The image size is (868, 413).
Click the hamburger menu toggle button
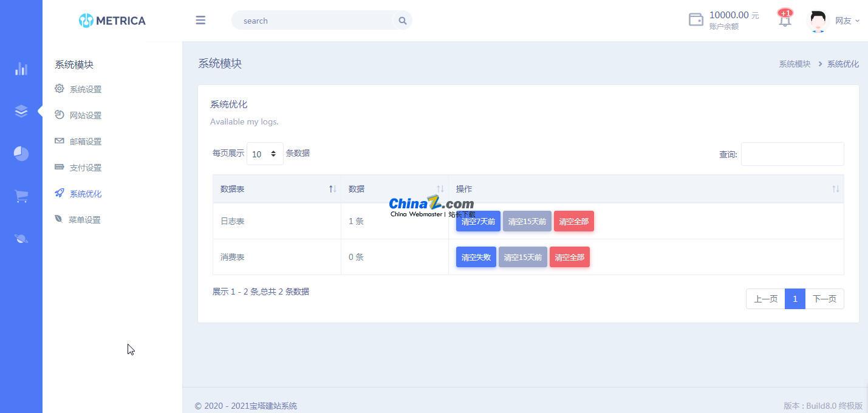coord(200,20)
